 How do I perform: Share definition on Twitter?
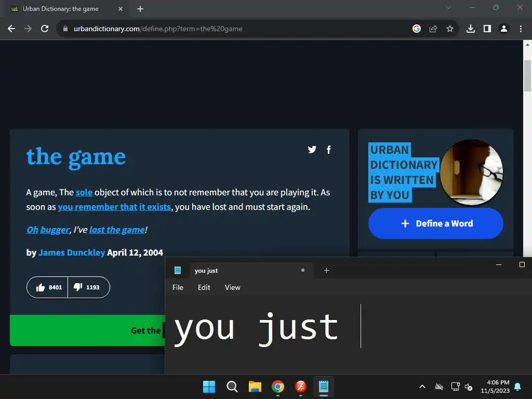click(312, 149)
